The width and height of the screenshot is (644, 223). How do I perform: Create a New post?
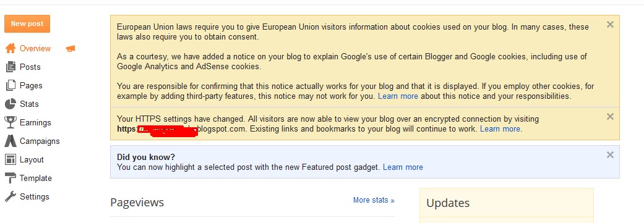pos(27,23)
